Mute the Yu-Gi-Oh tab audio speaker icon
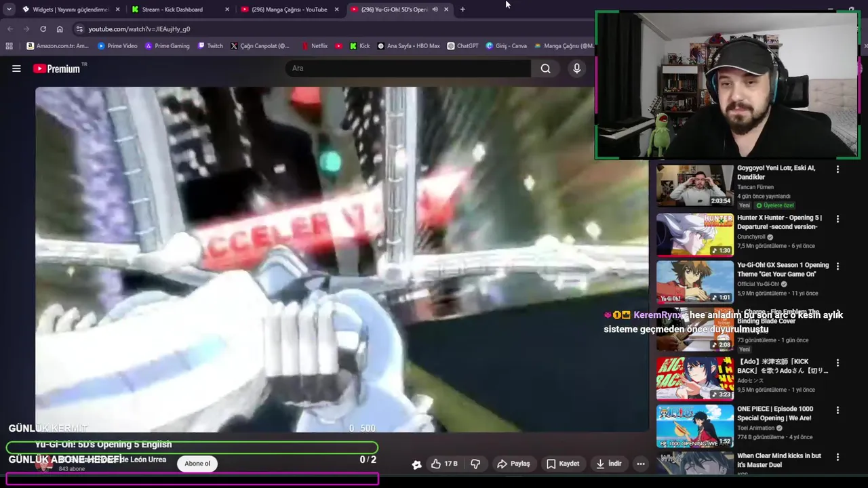Viewport: 868px width, 488px height. [435, 9]
